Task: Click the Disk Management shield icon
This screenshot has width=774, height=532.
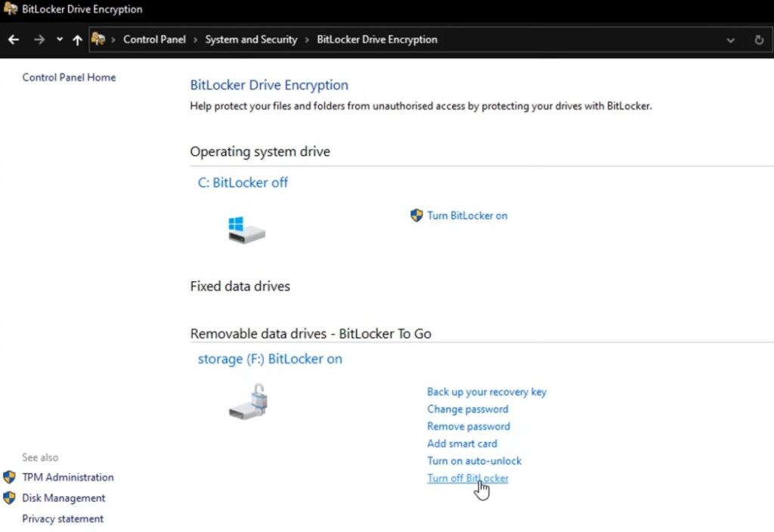Action: [x=9, y=497]
